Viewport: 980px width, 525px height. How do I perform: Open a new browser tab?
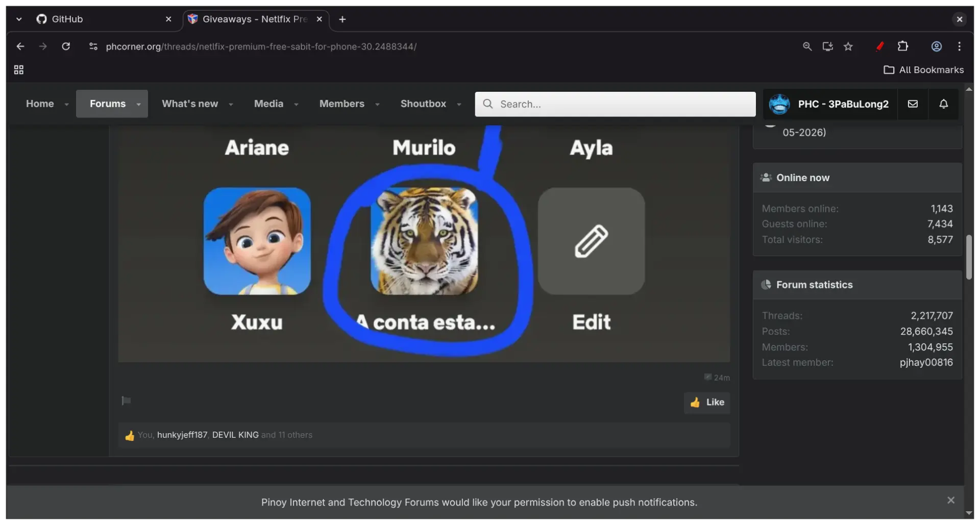pyautogui.click(x=342, y=19)
